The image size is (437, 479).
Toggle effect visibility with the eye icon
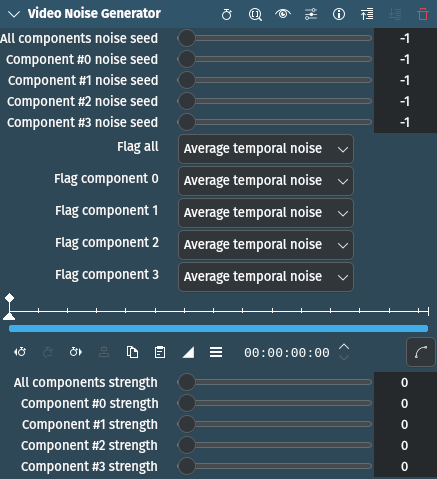click(x=283, y=14)
